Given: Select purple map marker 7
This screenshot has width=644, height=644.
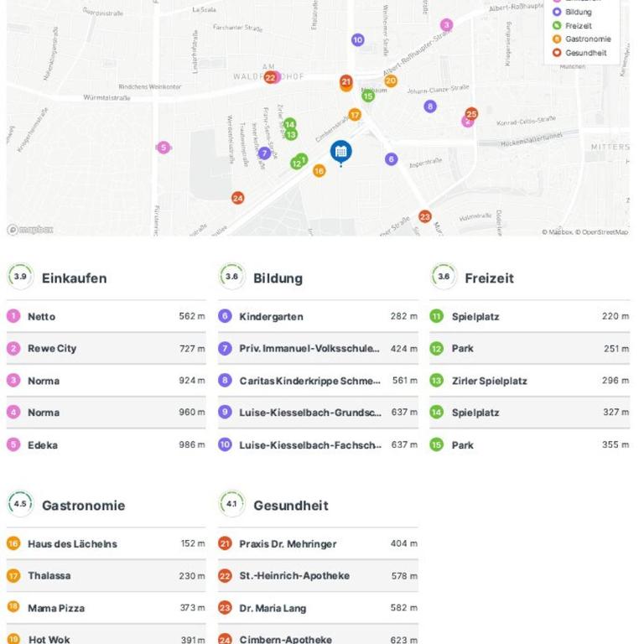Looking at the screenshot, I should [x=264, y=153].
